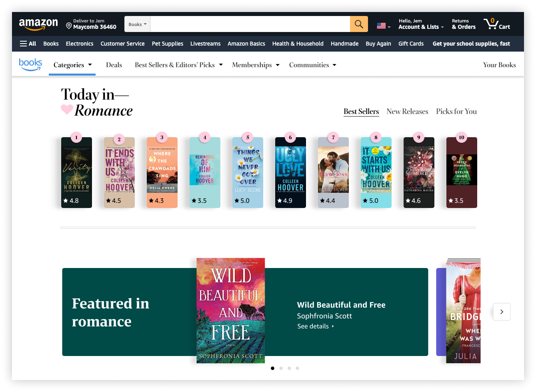The width and height of the screenshot is (536, 392).
Task: Select the second carousel page dot
Action: (x=281, y=368)
